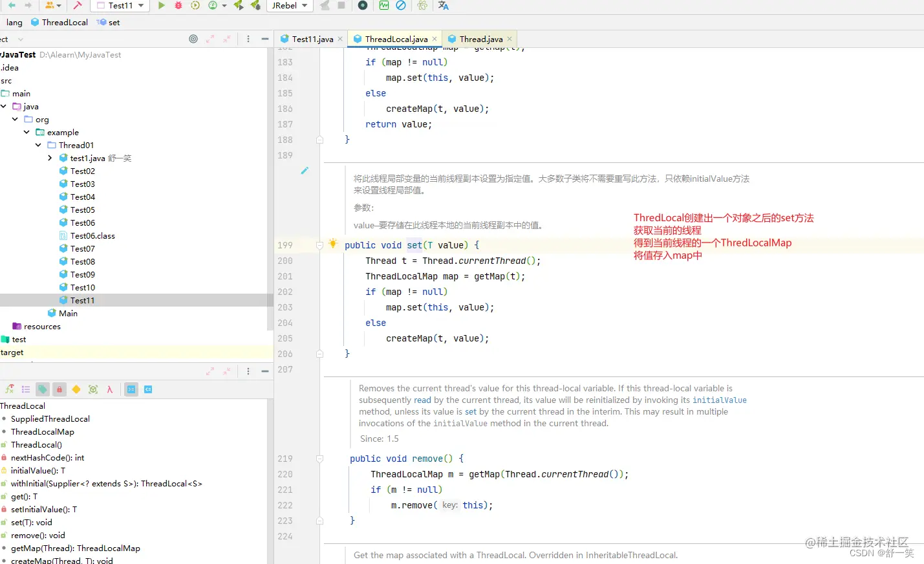
Task: Click the JRebel rocket run icon
Action: click(239, 5)
